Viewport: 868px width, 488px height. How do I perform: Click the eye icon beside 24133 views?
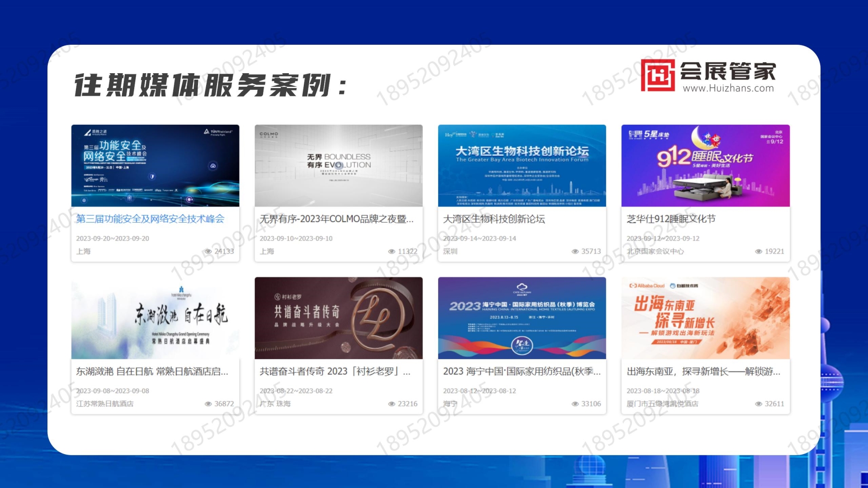click(208, 252)
